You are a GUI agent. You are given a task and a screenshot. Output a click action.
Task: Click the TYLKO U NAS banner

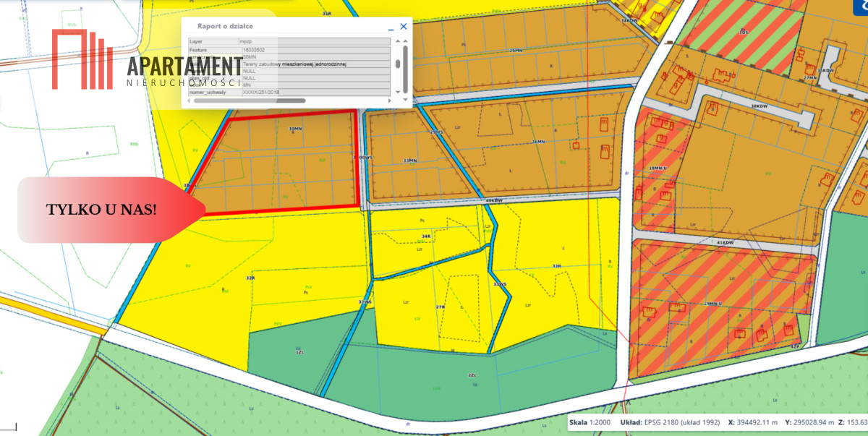(101, 210)
